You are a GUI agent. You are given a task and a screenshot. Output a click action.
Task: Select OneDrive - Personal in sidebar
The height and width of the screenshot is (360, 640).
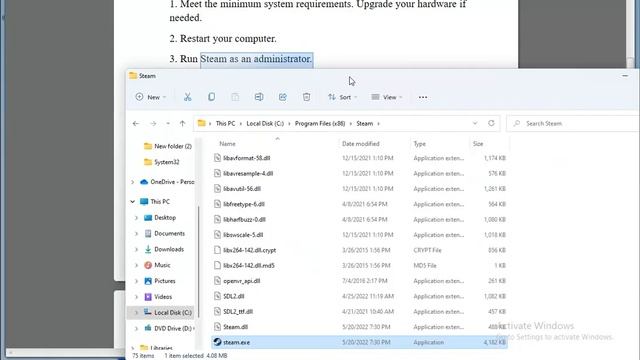167,182
